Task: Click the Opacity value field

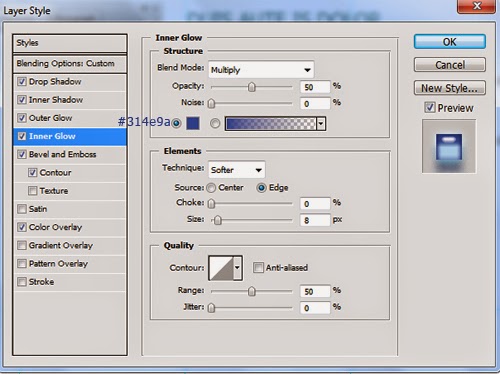Action: click(315, 87)
